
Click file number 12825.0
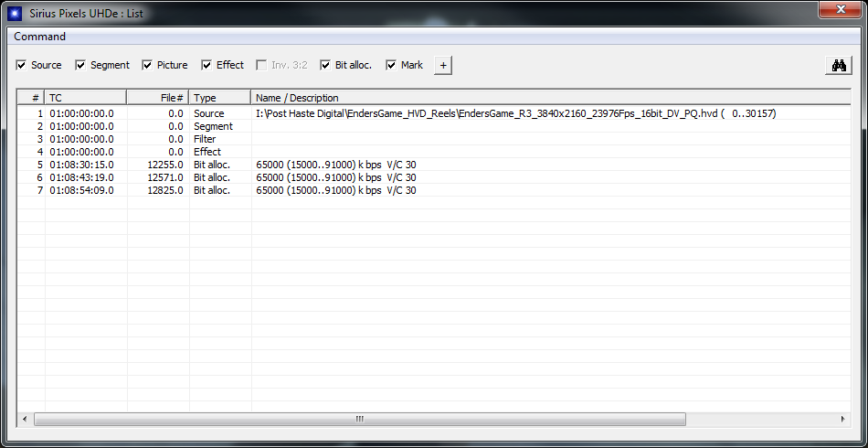(165, 190)
